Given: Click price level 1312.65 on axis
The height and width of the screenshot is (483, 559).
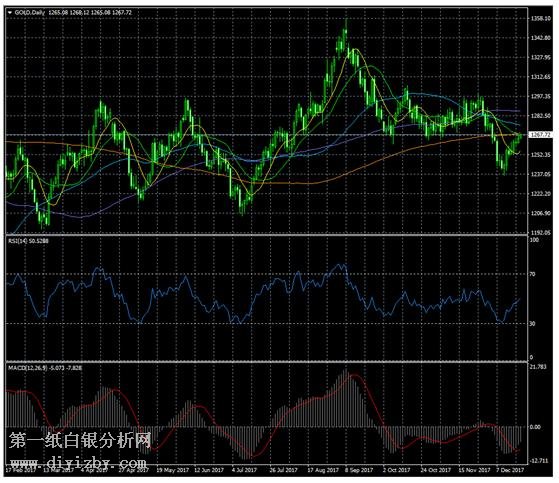Looking at the screenshot, I should click(x=541, y=77).
